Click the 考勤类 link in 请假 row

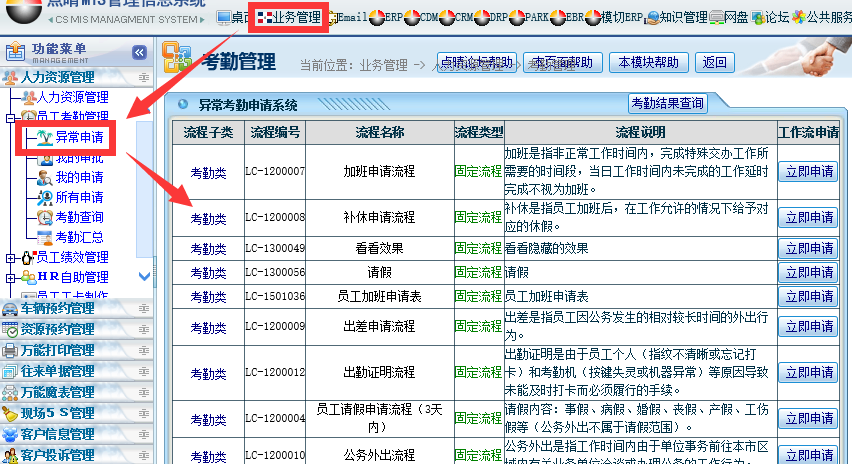(208, 272)
